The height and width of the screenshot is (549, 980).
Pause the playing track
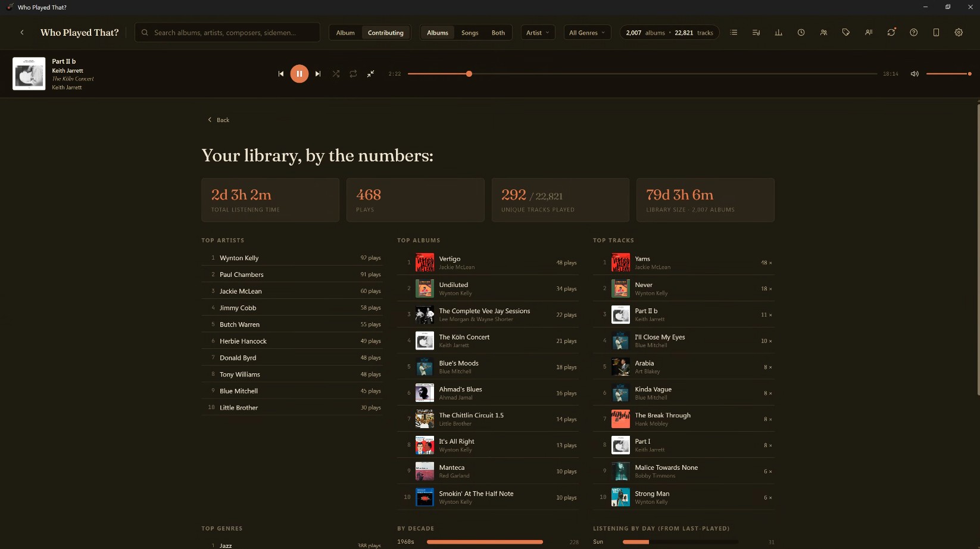click(x=299, y=74)
